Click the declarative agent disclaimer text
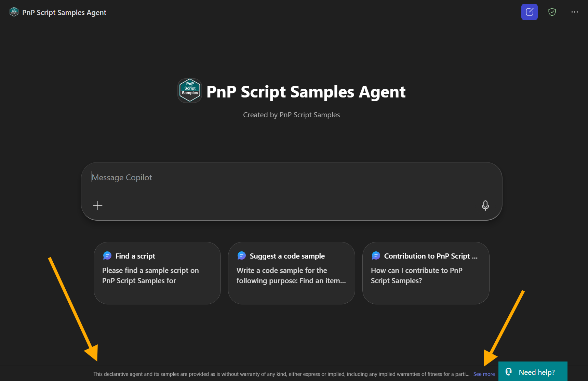The image size is (588, 381). point(280,374)
